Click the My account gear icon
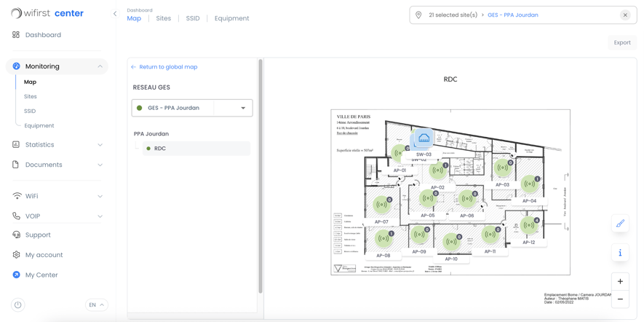The height and width of the screenshot is (322, 644). 17,255
